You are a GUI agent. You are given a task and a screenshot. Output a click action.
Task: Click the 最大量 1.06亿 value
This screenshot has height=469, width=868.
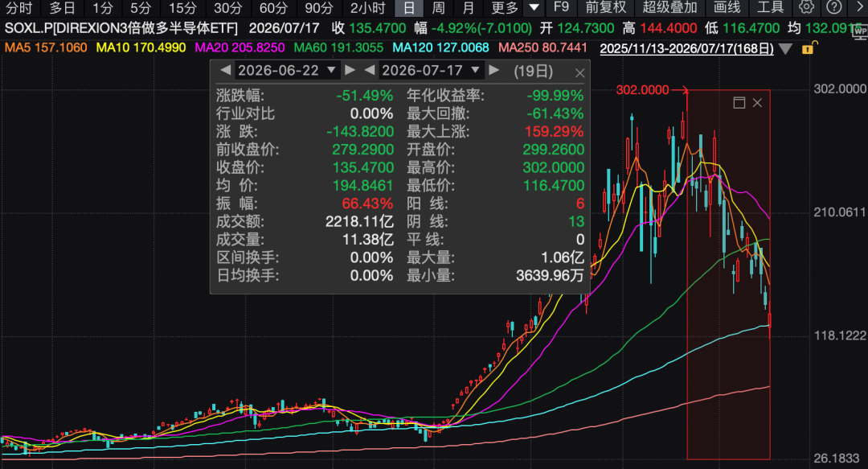pos(563,257)
